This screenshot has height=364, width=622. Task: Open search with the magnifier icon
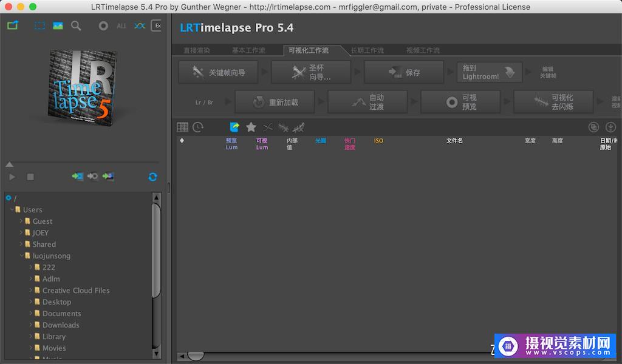pyautogui.click(x=76, y=26)
